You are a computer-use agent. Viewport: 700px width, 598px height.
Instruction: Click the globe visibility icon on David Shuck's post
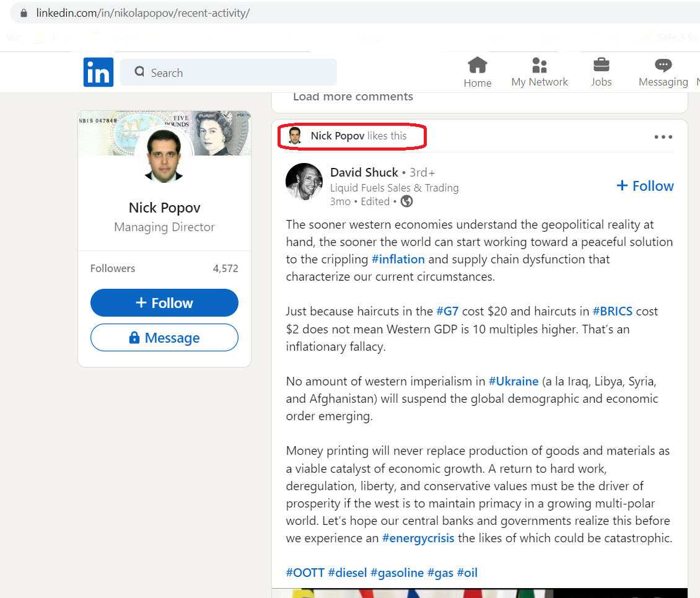coord(406,201)
